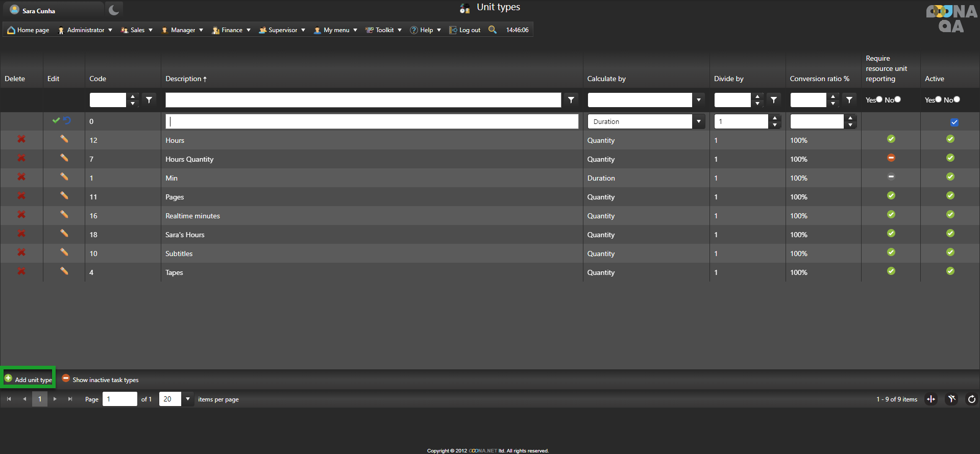Expand the items per page dropdown
The width and height of the screenshot is (980, 454).
click(188, 399)
